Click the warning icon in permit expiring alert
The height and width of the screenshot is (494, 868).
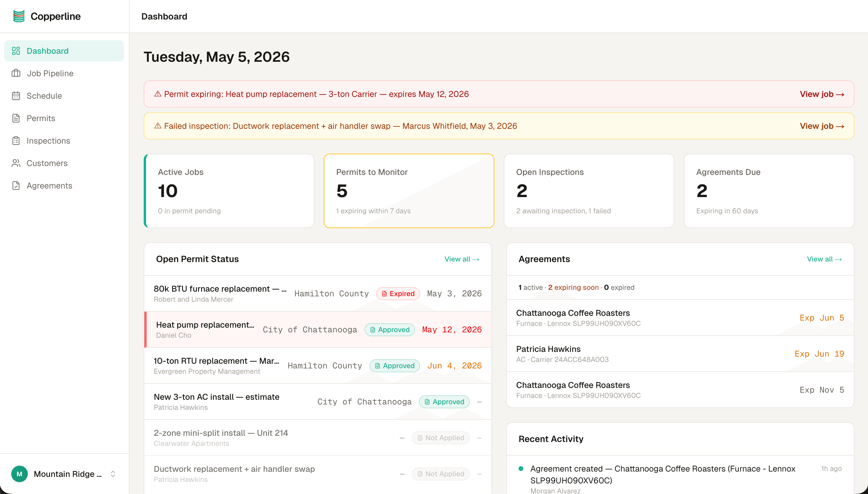pyautogui.click(x=158, y=94)
